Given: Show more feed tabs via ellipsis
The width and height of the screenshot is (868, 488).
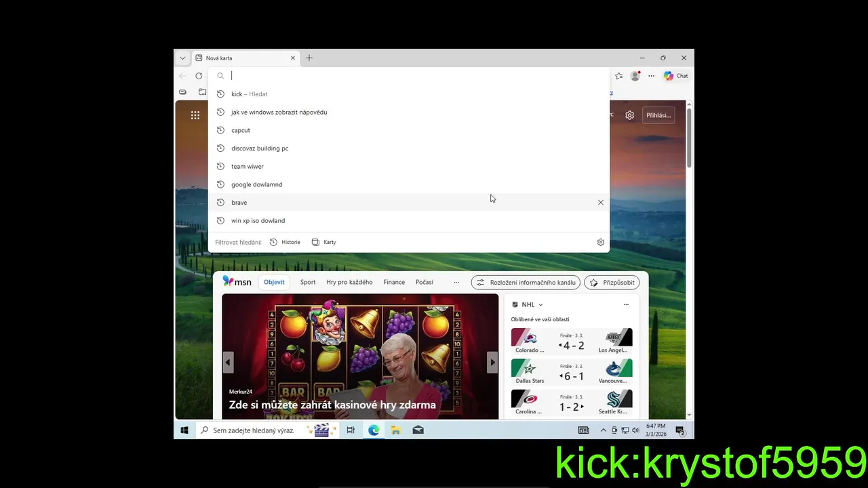Looking at the screenshot, I should (456, 282).
